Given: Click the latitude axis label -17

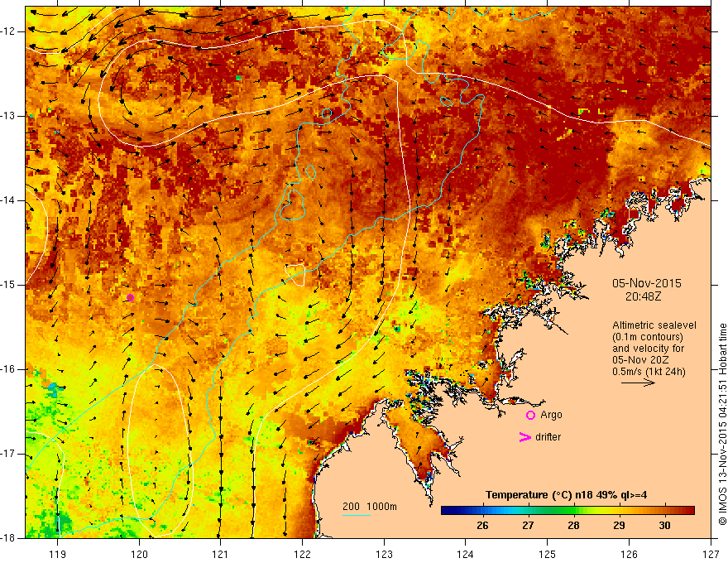Looking at the screenshot, I should pos(9,454).
